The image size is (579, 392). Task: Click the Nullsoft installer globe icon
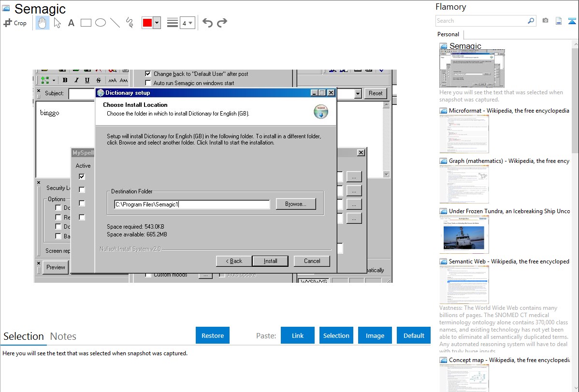pyautogui.click(x=321, y=112)
